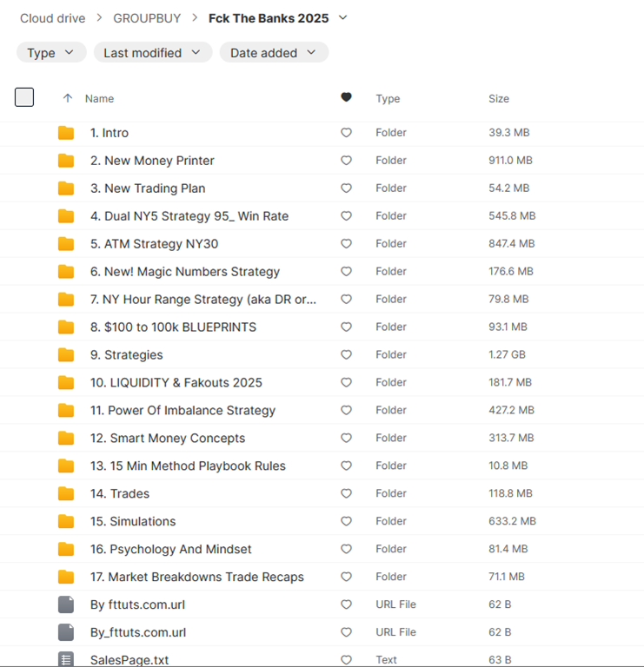Open the 8. $100 to 100k BLUEPRINTS folder

(173, 327)
